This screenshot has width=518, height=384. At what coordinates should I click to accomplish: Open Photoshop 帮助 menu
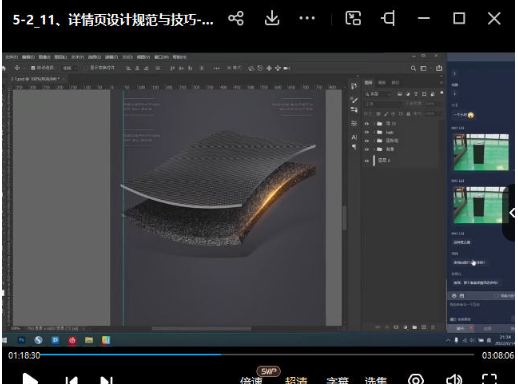click(179, 57)
